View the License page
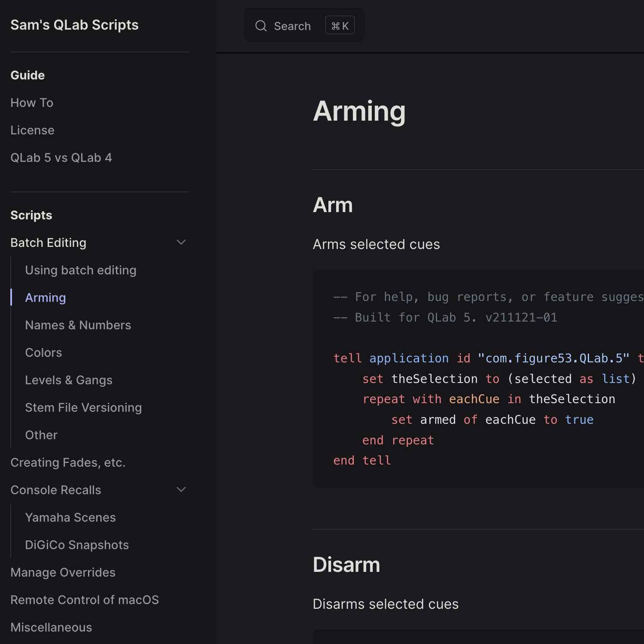Image resolution: width=644 pixels, height=644 pixels. (32, 130)
